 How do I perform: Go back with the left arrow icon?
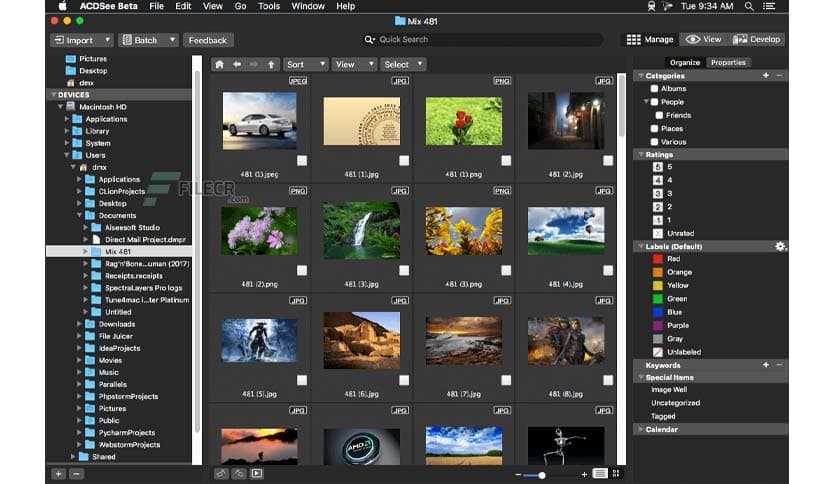pyautogui.click(x=237, y=64)
